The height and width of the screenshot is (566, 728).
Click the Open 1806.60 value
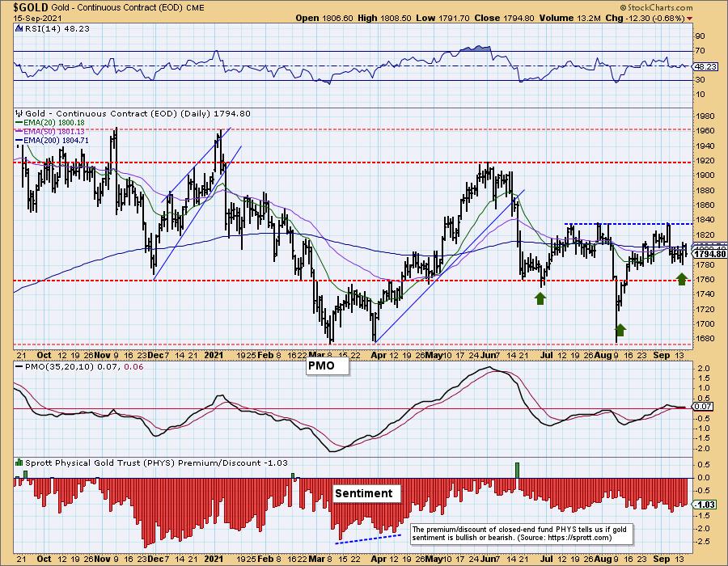[324, 18]
